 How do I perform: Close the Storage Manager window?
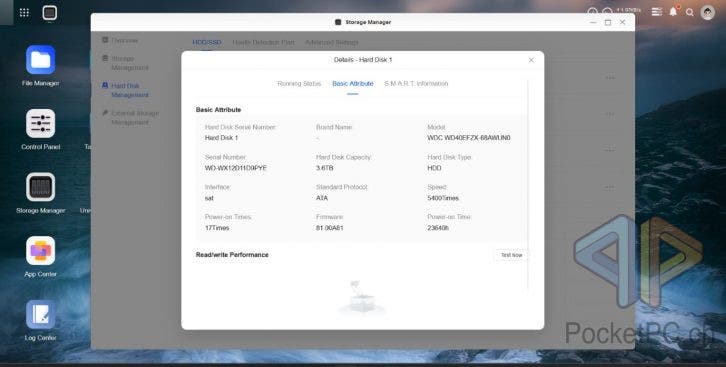(623, 22)
